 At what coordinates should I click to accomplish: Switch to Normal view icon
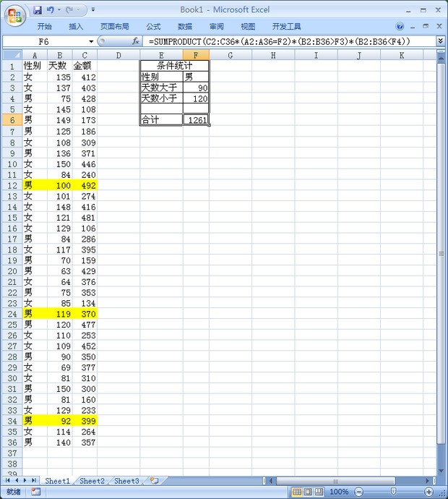point(297,492)
